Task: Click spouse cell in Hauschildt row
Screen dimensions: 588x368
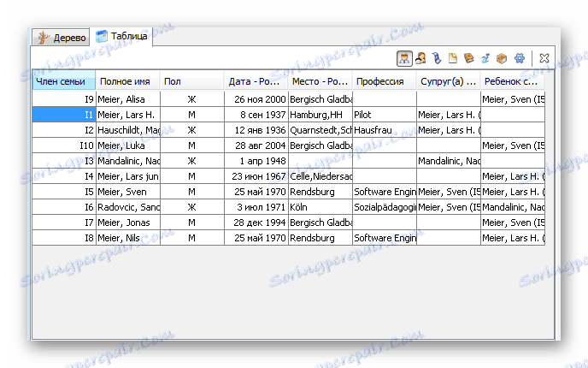Action: point(449,130)
